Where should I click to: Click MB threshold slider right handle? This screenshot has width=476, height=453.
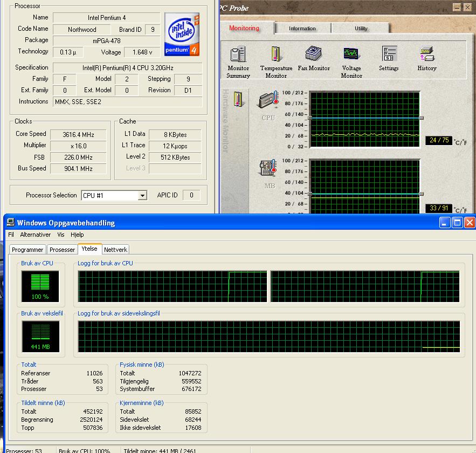[x=422, y=194]
